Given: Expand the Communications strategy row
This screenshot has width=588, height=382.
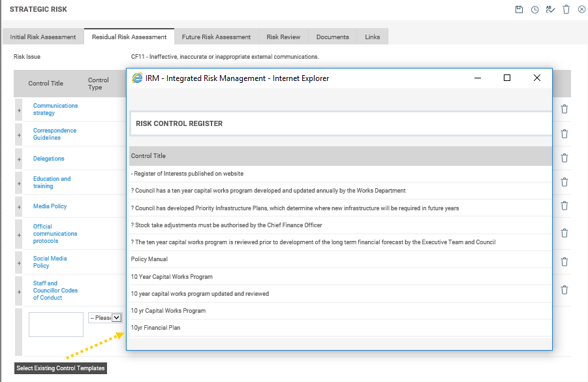Looking at the screenshot, I should click(x=19, y=110).
